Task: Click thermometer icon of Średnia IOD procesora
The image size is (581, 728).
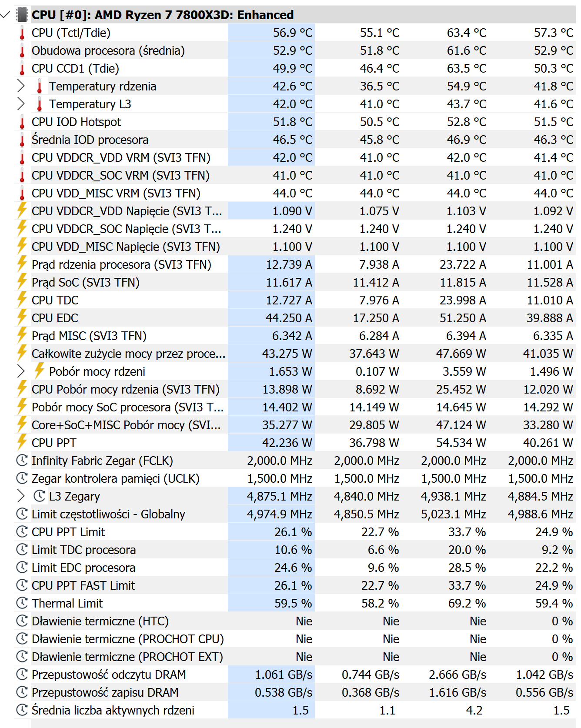Action: pos(22,140)
